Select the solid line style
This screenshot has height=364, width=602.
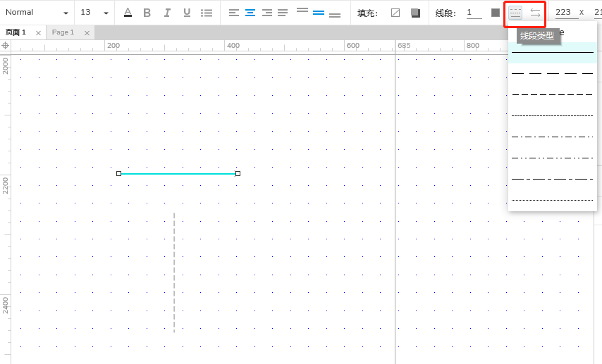(x=553, y=53)
